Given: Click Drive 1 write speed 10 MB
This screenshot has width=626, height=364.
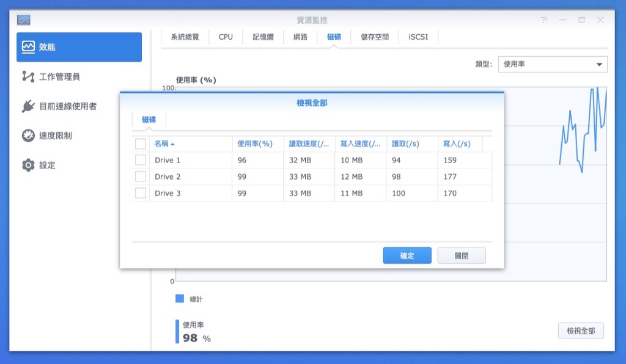Looking at the screenshot, I should (x=352, y=160).
